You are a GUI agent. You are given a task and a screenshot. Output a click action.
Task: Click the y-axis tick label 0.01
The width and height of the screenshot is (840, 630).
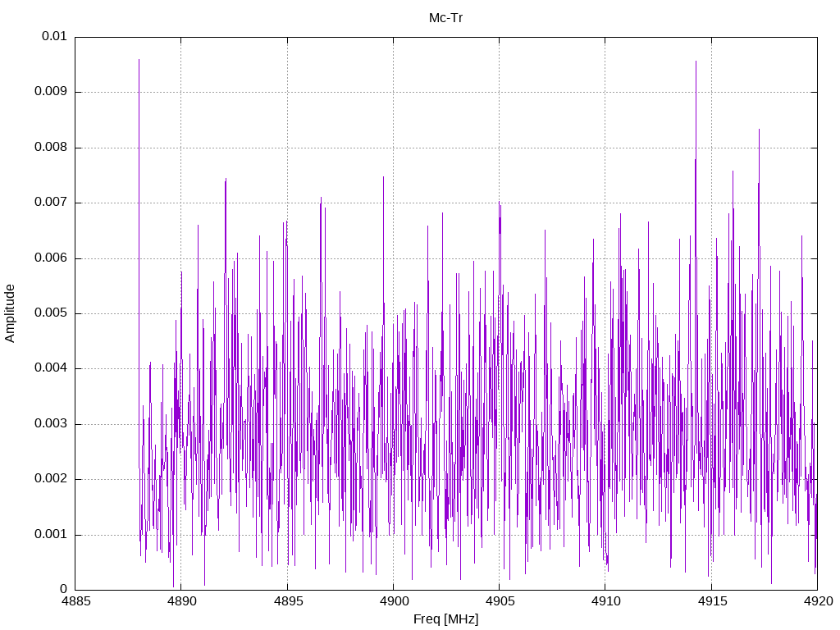point(54,36)
